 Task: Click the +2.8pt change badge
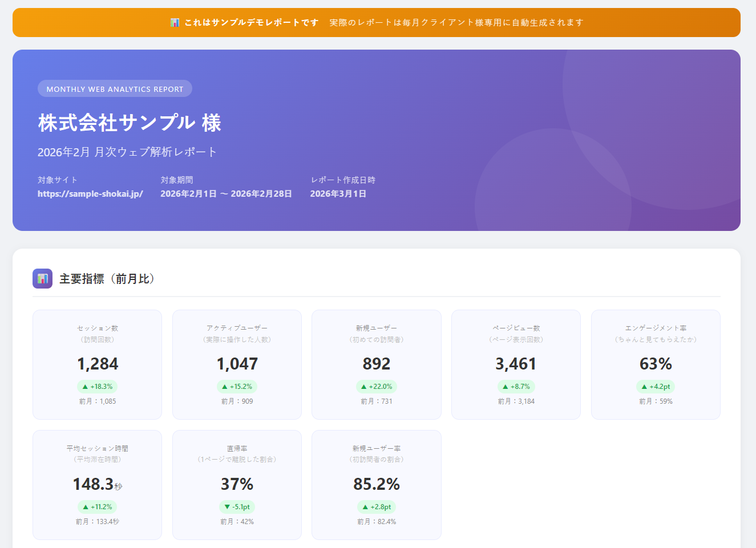click(x=377, y=507)
